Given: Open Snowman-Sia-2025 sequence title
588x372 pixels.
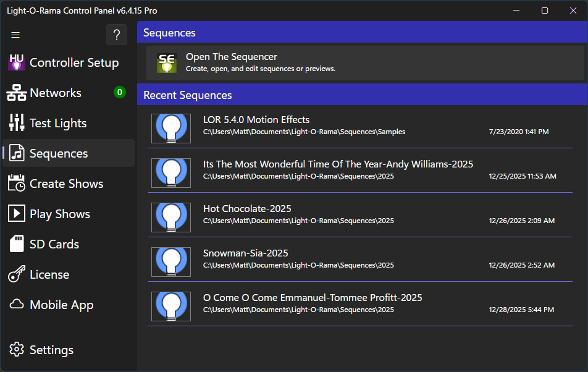Looking at the screenshot, I should (245, 253).
